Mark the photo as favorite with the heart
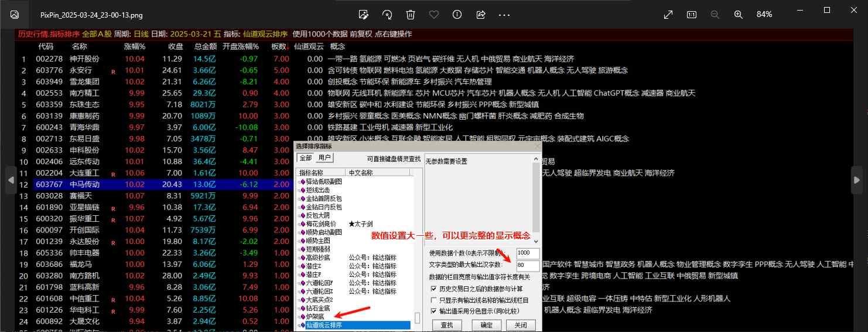 tap(434, 14)
